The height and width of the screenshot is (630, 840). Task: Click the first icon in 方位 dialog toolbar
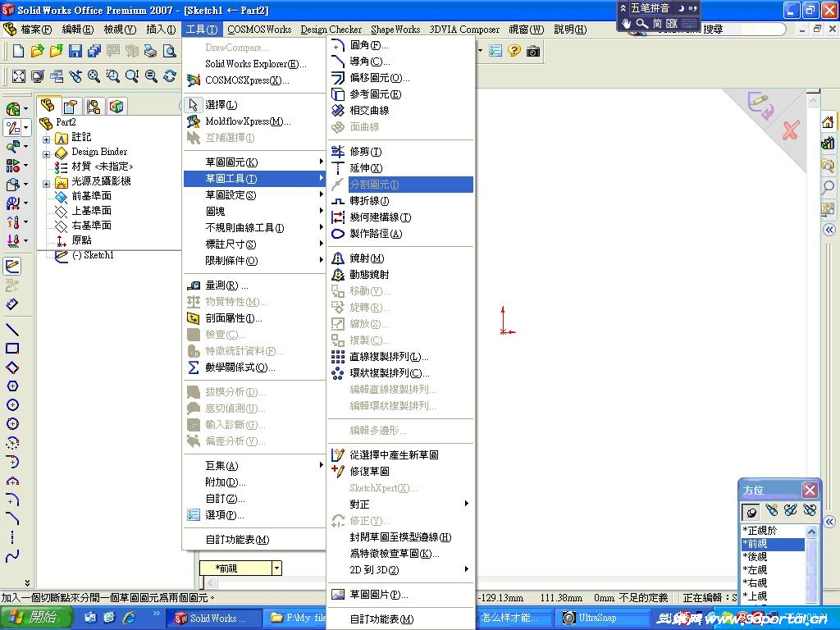click(x=751, y=512)
